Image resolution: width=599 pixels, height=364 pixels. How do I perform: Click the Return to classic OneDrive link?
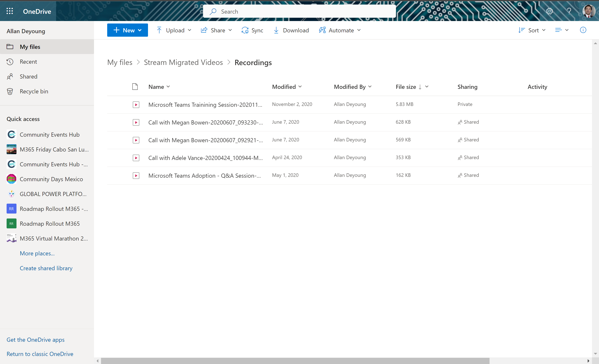[x=40, y=354]
